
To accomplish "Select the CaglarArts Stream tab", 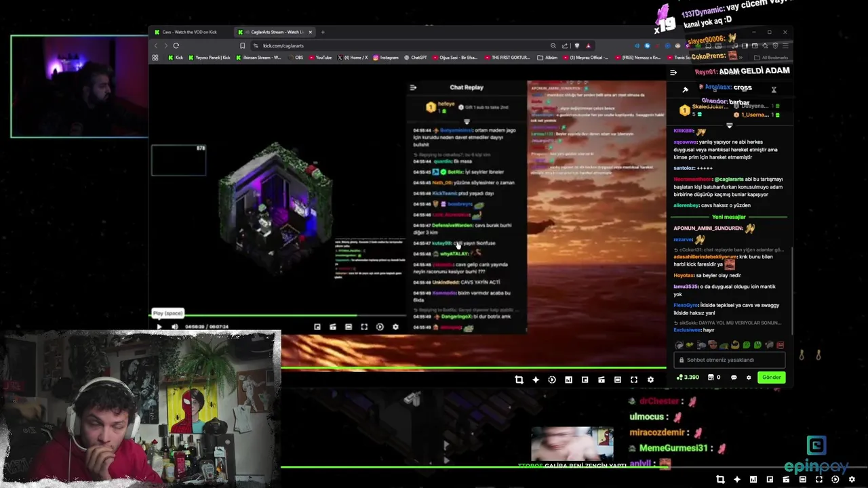I will point(273,32).
